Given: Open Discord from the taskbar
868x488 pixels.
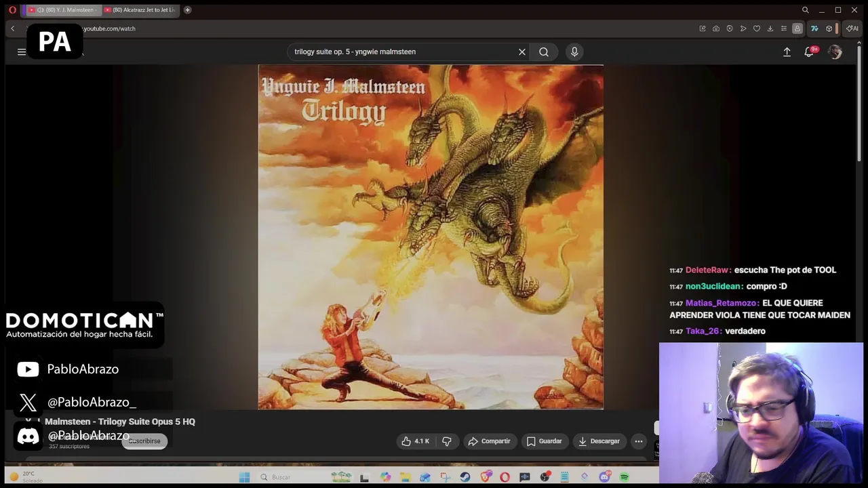Looking at the screenshot, I should click(x=604, y=477).
